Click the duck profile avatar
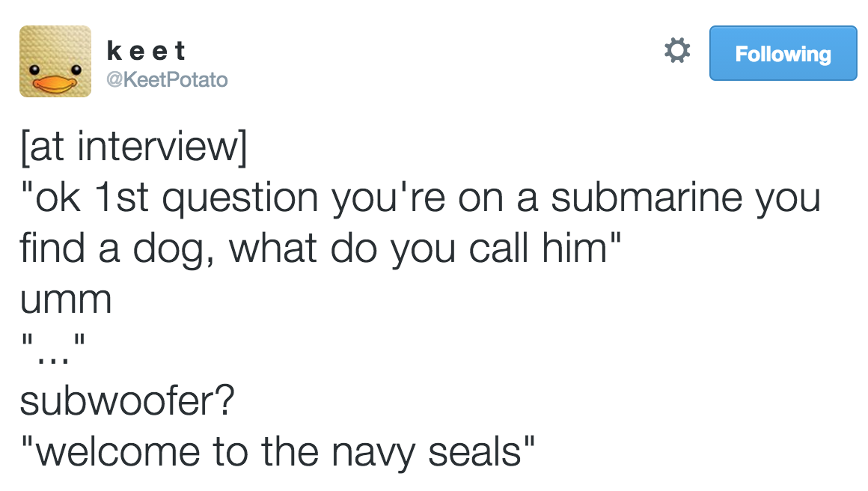The height and width of the screenshot is (491, 868). coord(55,61)
